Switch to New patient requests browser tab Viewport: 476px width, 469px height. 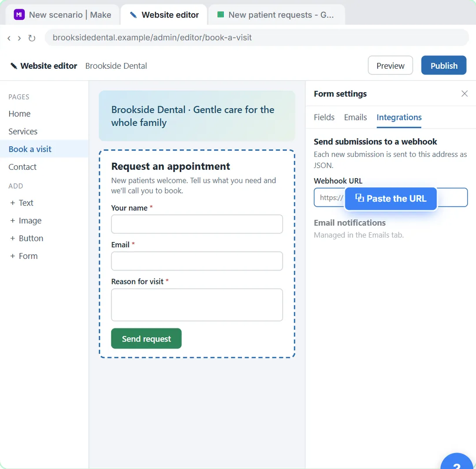pyautogui.click(x=276, y=15)
